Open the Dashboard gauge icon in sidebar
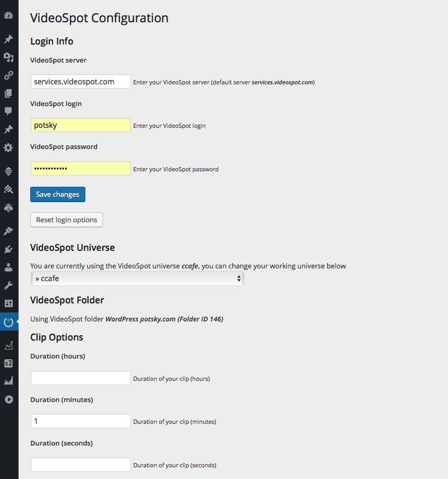Viewport: 448px width, 479px height. 8,15
